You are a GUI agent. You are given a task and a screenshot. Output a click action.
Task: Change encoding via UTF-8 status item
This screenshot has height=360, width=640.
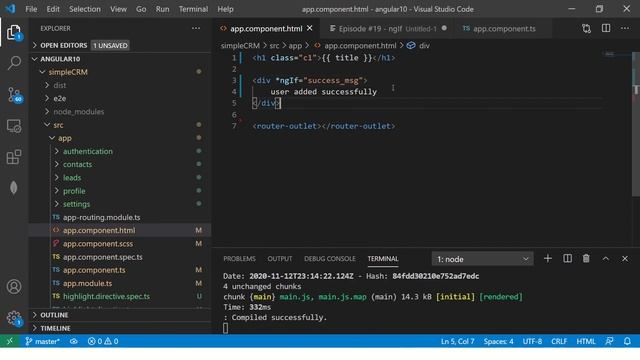[532, 341]
